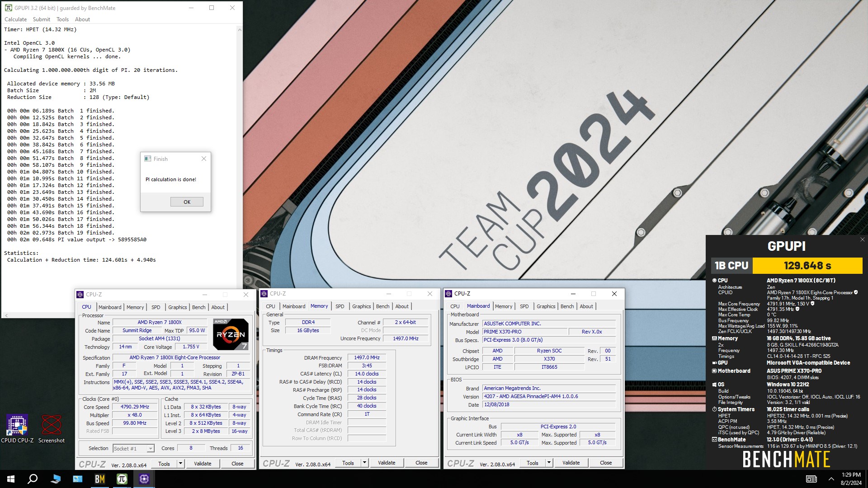The height and width of the screenshot is (488, 868).
Task: Expand Tools dropdown arrow in Memory window
Action: click(x=364, y=463)
